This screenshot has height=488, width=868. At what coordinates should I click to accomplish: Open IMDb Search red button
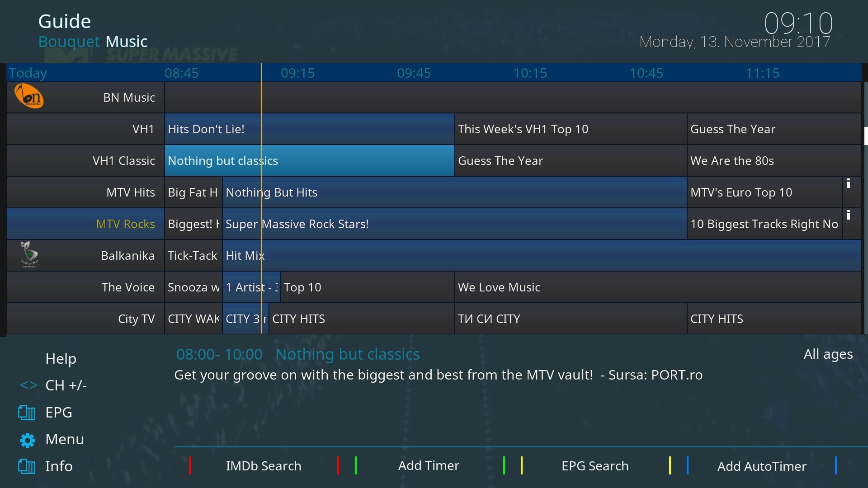(264, 466)
